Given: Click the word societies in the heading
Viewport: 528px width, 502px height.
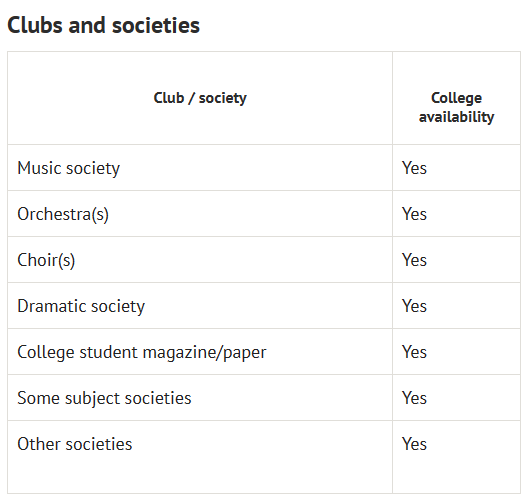Looking at the screenshot, I should tap(156, 25).
